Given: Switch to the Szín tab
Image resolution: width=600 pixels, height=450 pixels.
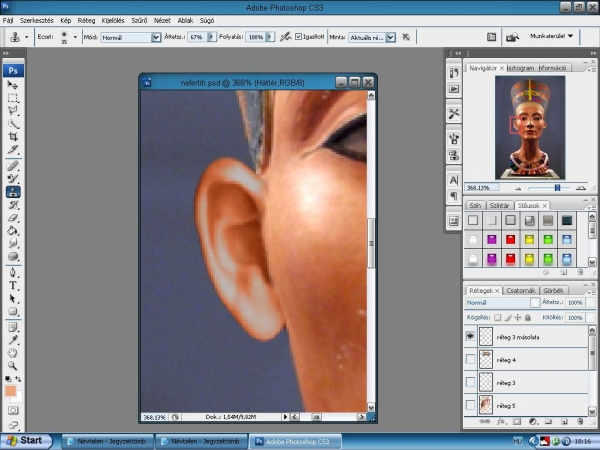Looking at the screenshot, I should pos(475,205).
